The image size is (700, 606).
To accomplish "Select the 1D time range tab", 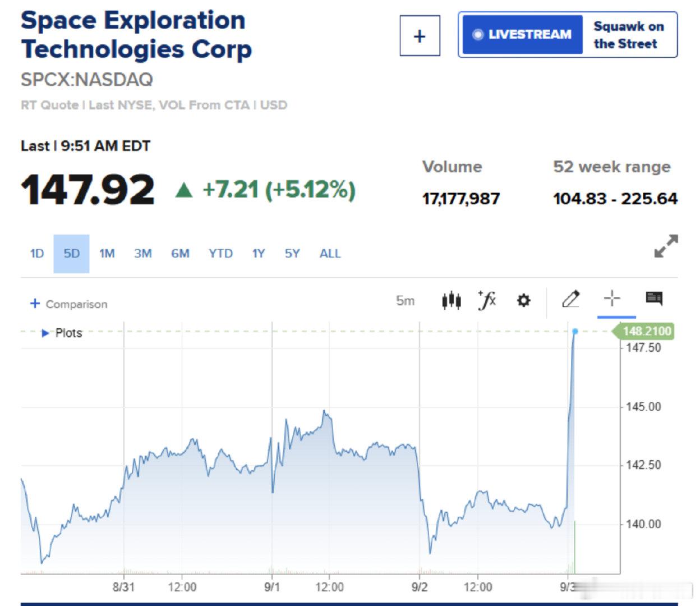I will (37, 254).
